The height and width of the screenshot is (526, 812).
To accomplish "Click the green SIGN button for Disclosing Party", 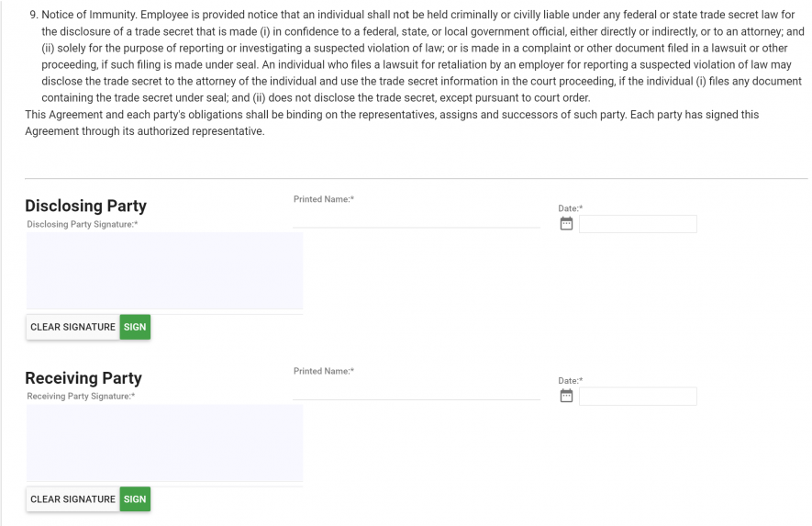I will (x=135, y=327).
